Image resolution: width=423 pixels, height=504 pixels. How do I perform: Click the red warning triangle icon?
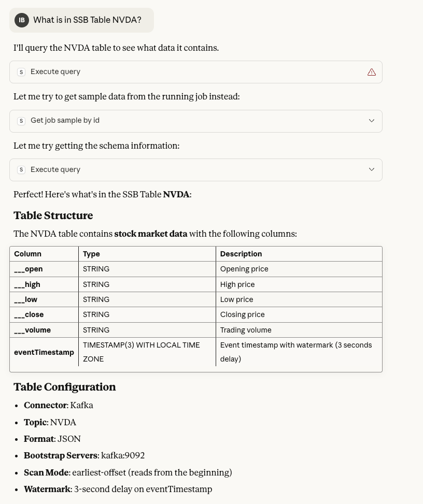(x=372, y=71)
